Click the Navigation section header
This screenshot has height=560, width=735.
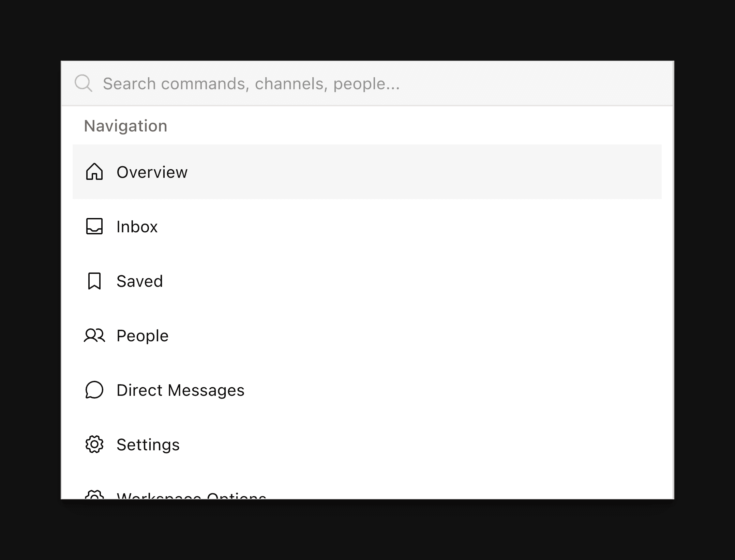[x=125, y=126]
